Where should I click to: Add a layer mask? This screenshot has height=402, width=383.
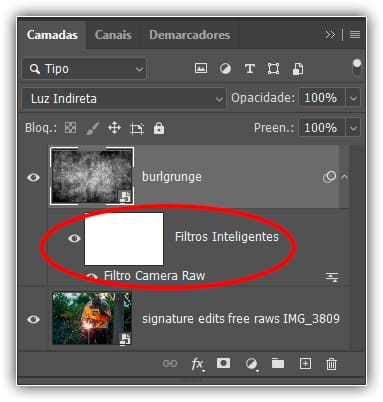[x=223, y=363]
